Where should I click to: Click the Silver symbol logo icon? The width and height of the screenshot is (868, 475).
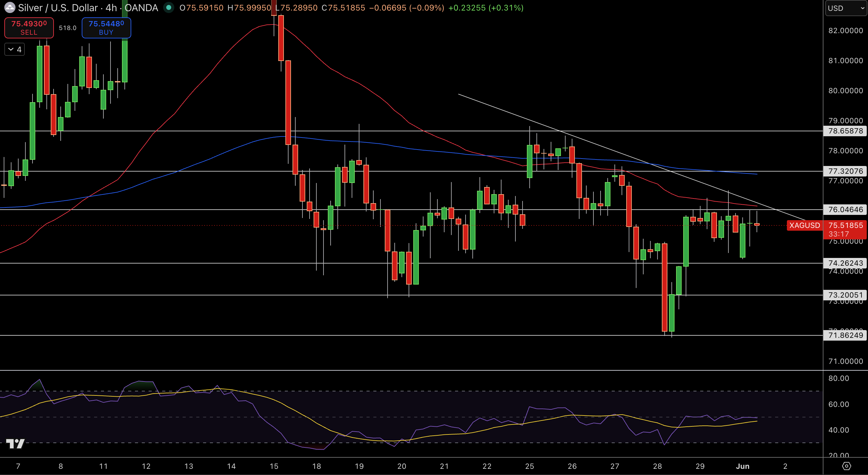coord(9,7)
